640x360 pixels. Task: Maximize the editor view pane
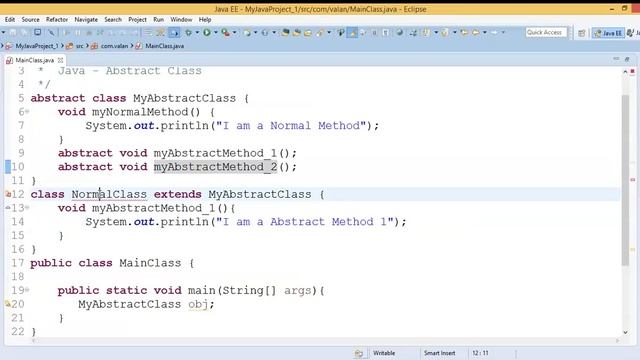[x=627, y=59]
